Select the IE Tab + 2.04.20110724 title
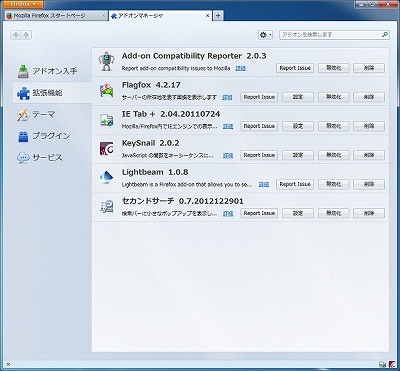 (x=171, y=114)
